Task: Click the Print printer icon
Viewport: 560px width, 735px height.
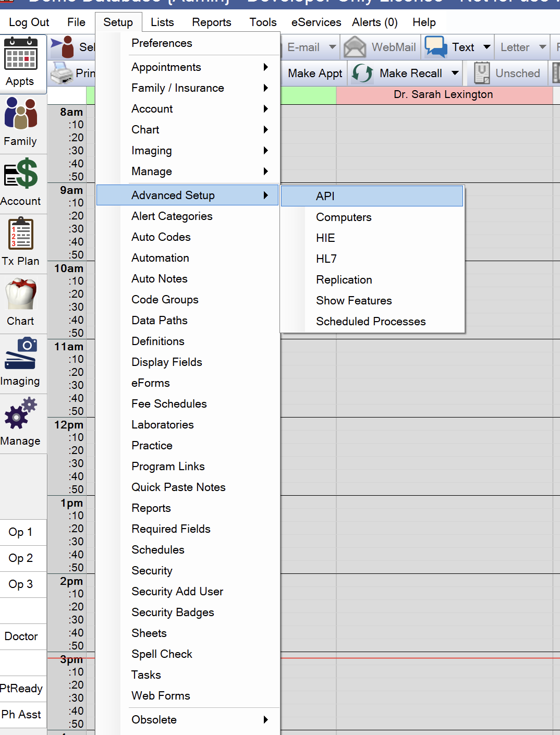Action: [x=62, y=73]
